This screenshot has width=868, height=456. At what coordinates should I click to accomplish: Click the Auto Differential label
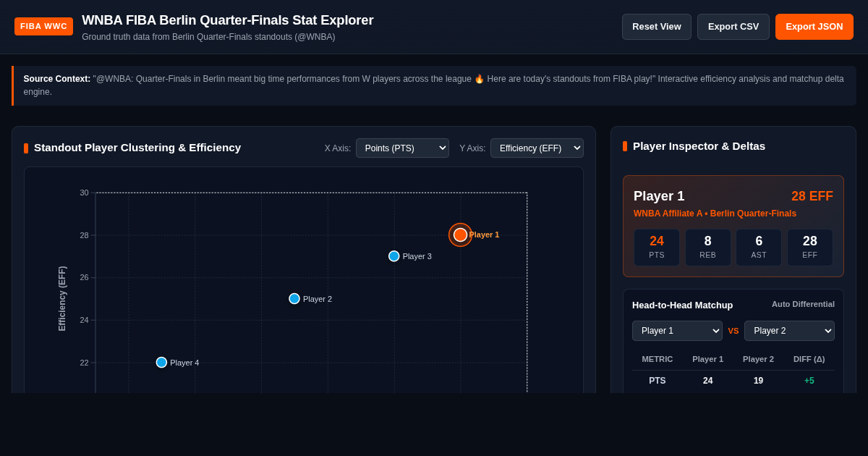pos(803,304)
